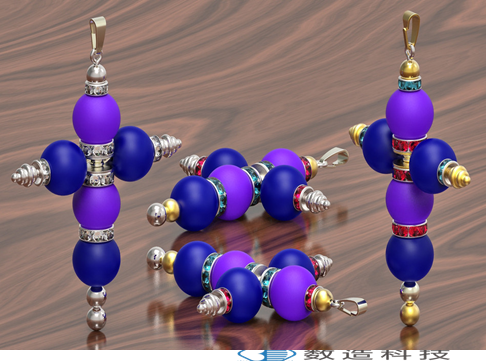Click the 数造科技 watermark text
486x361 pixels.
[376, 355]
